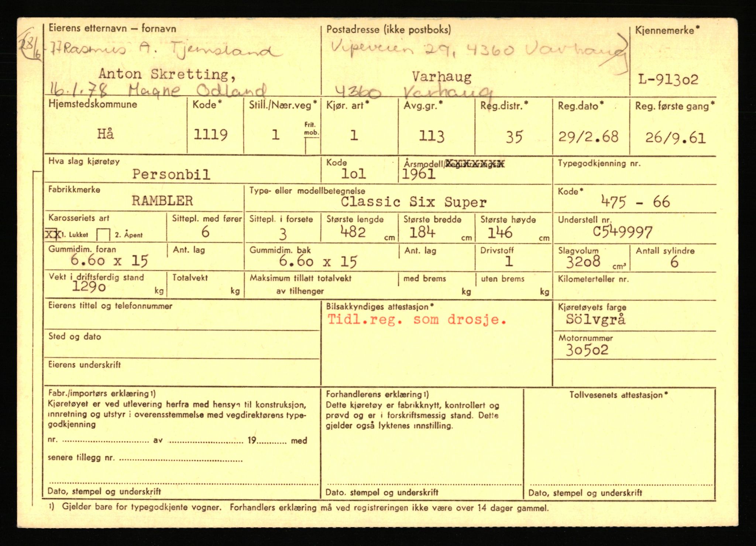Click the make 'RAMBLER'

tap(162, 201)
